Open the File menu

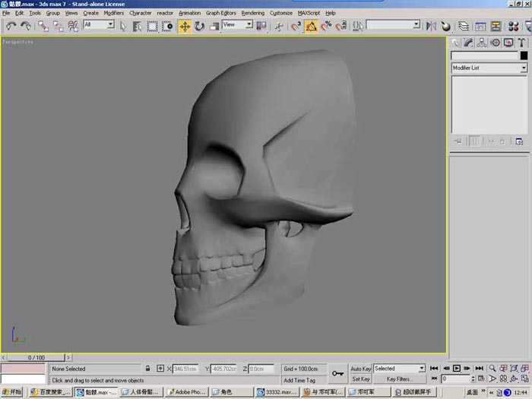coord(6,13)
